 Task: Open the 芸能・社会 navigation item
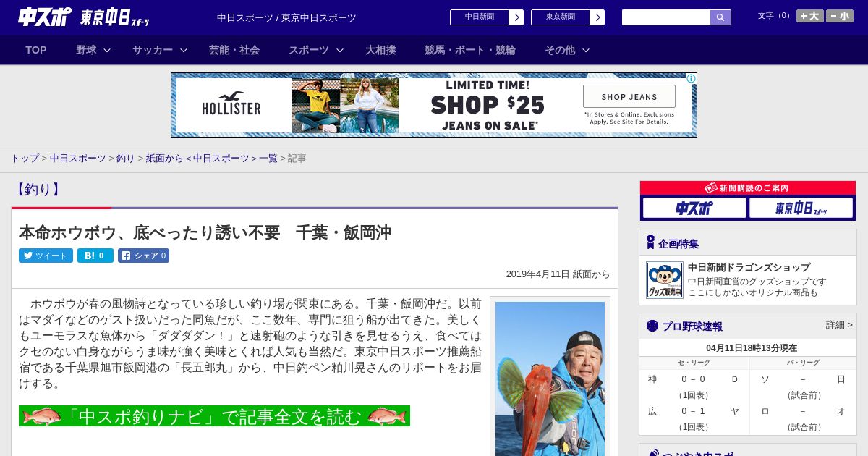coord(234,50)
